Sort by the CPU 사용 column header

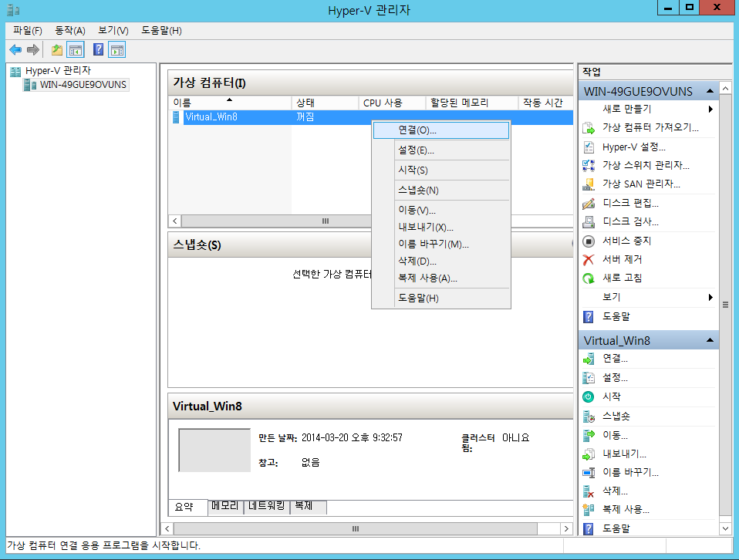point(392,103)
